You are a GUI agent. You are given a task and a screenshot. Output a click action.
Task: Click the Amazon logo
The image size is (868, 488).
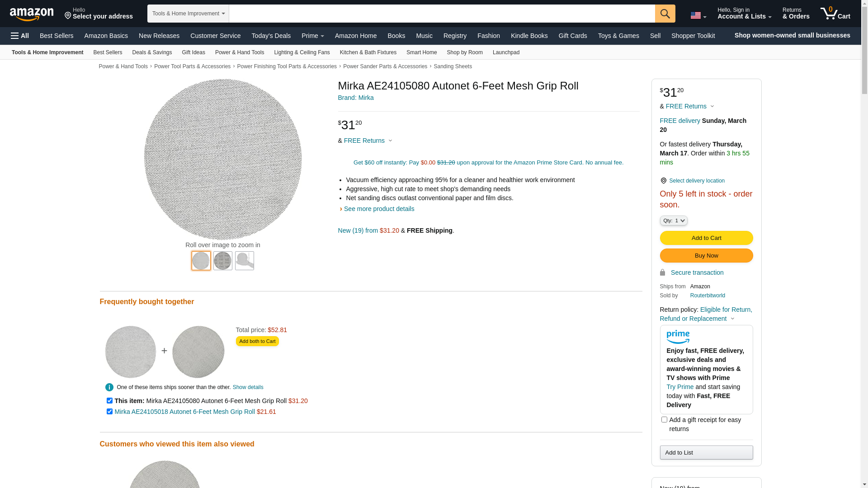tap(32, 14)
